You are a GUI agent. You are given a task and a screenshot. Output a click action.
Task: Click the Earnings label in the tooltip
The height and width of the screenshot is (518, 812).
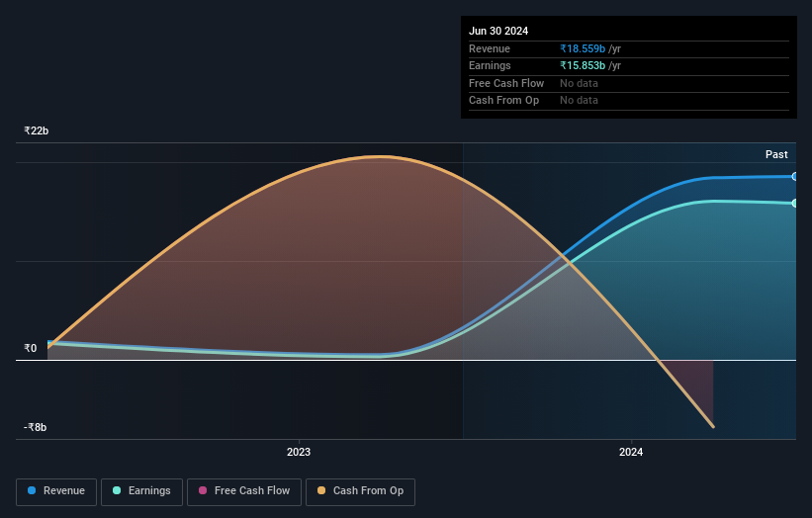[x=490, y=65]
